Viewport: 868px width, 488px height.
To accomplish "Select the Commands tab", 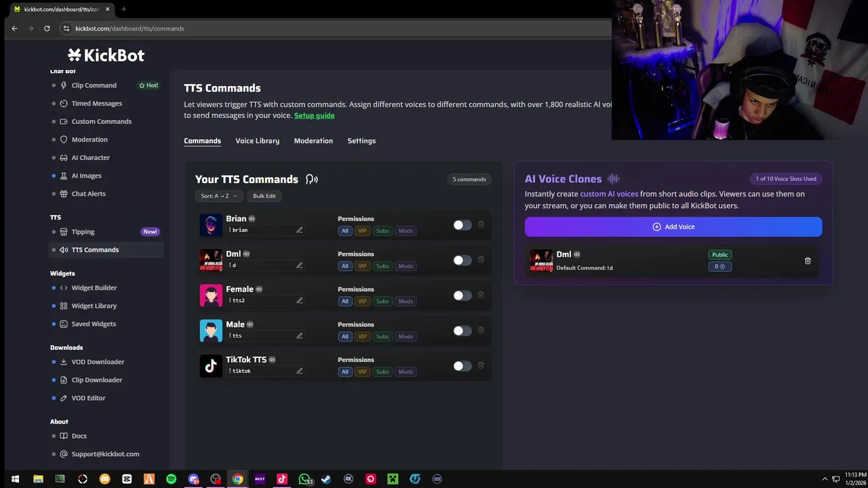I will click(202, 141).
